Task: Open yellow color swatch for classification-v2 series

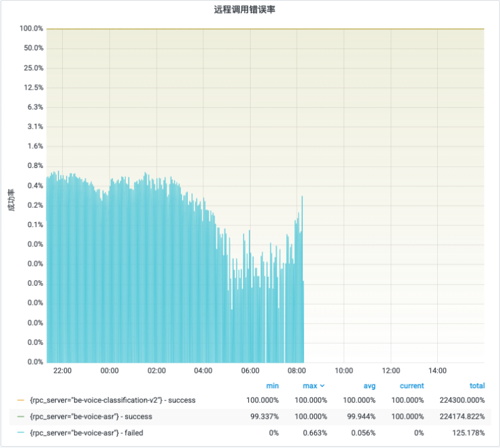Action: pos(21,401)
